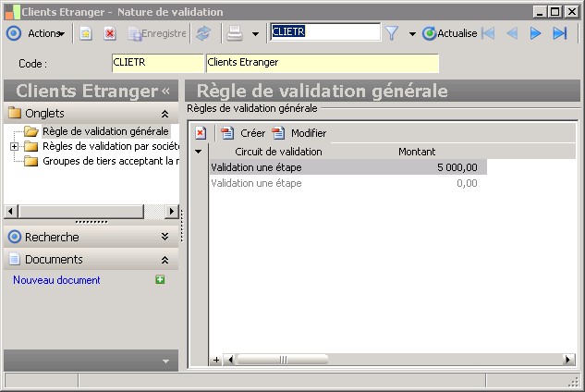Viewport: 585px width, 392px height.
Task: Click the Actualiser button
Action: coord(450,33)
